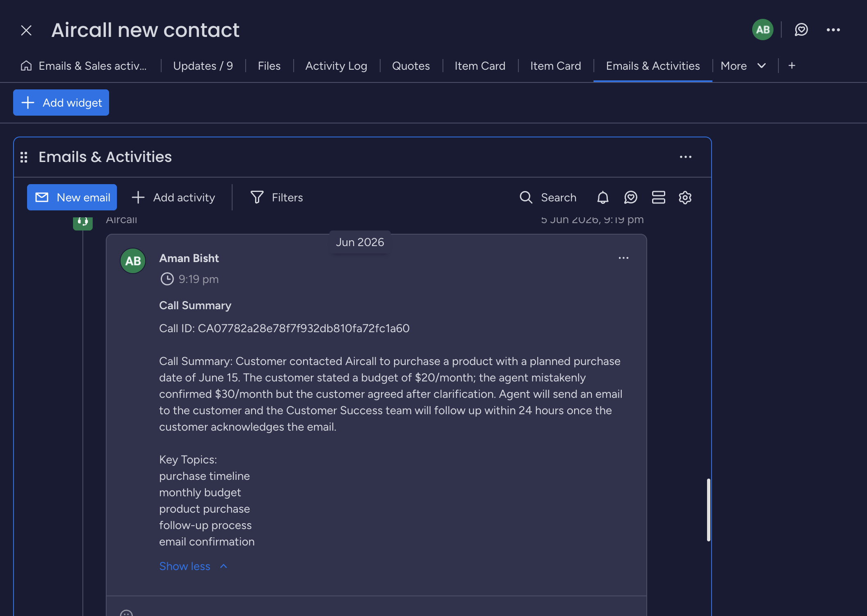
Task: Grab the widget drag handle dots
Action: (x=24, y=157)
